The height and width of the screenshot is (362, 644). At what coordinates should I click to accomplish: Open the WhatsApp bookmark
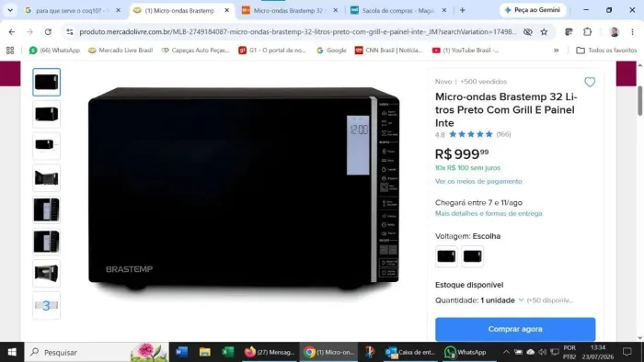click(54, 50)
